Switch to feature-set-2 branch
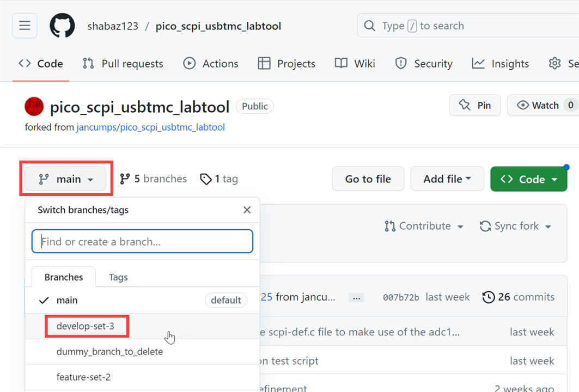The image size is (579, 392). [x=143, y=377]
